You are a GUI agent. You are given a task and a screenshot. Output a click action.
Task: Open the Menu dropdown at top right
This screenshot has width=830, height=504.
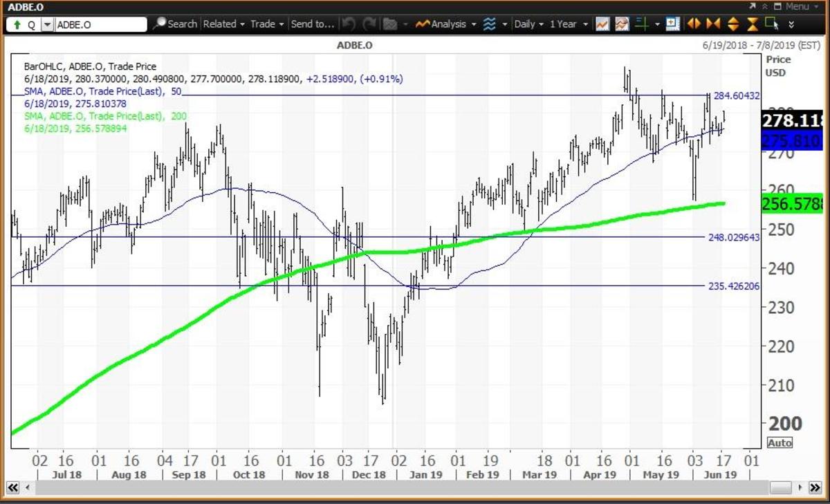pyautogui.click(x=797, y=6)
